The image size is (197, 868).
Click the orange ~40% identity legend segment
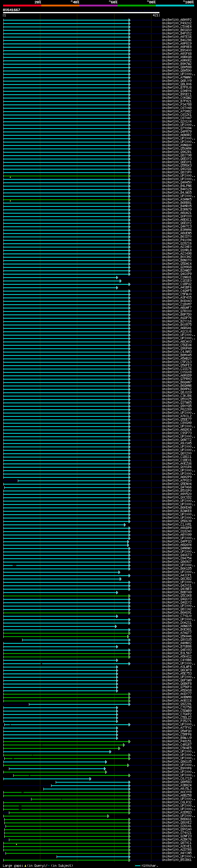click(x=60, y=6)
